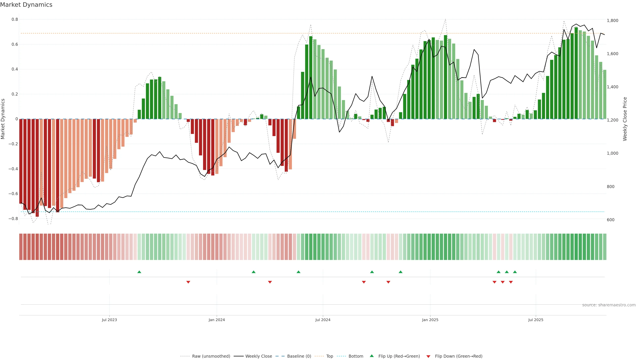Click the first dark red heatmap strip cell
Screen dimensions: 644x362
[21, 247]
